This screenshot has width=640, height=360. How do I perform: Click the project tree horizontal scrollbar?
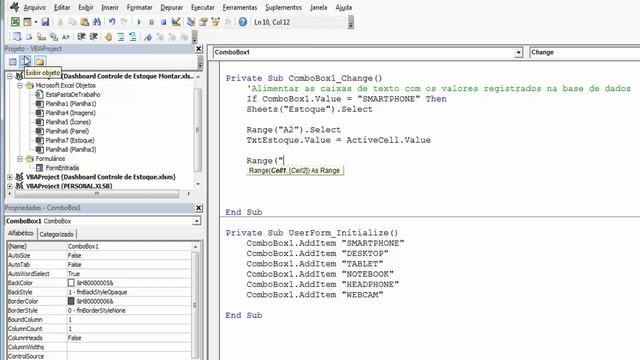point(98,193)
